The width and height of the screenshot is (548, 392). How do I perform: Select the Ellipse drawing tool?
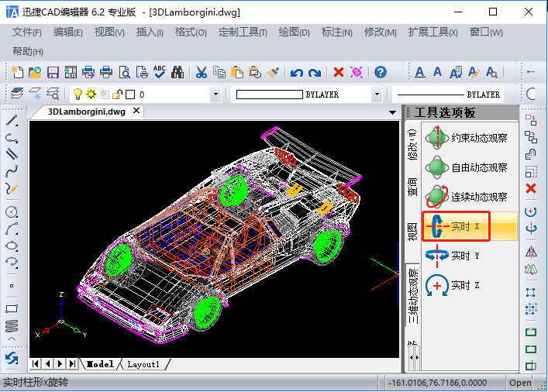click(x=12, y=246)
